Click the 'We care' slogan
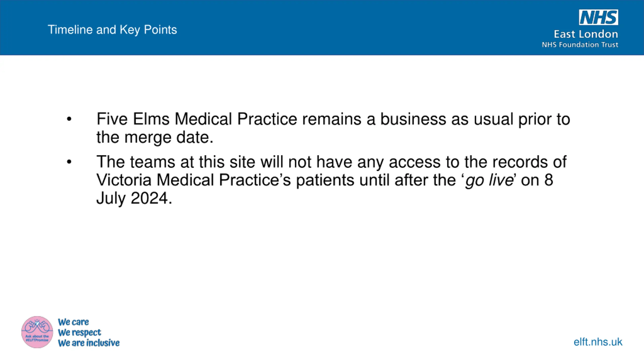644x362 pixels. pos(73,322)
